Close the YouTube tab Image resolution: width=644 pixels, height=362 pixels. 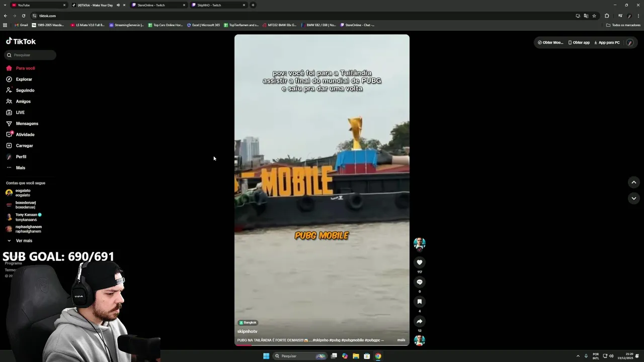coord(64,5)
